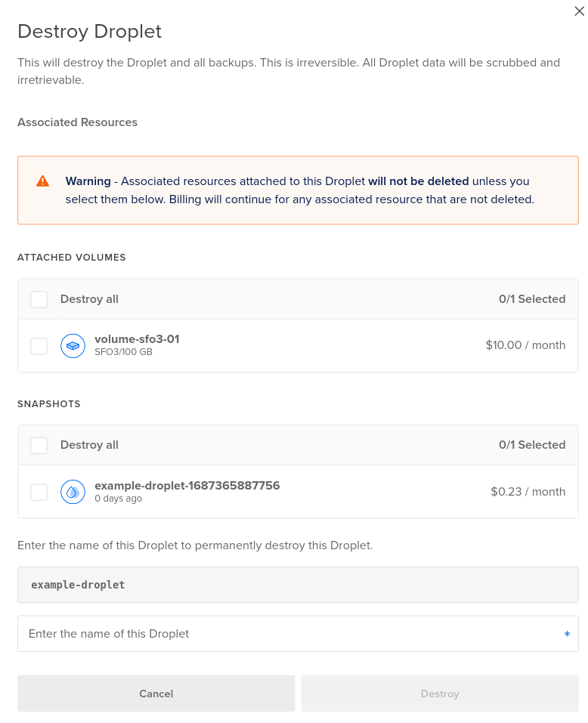Click the Destroy all label under Snapshots
This screenshot has height=723, width=588.
(89, 445)
